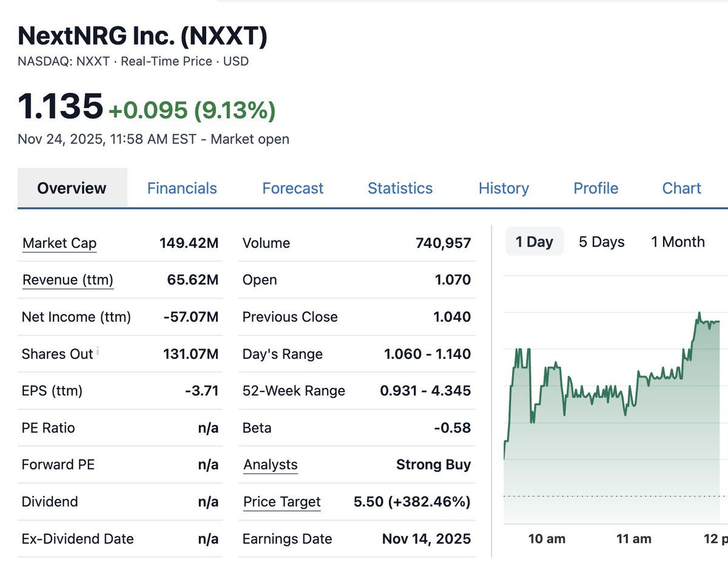Switch chart to 1 Month
Screen dimensions: 728x573
pos(678,242)
